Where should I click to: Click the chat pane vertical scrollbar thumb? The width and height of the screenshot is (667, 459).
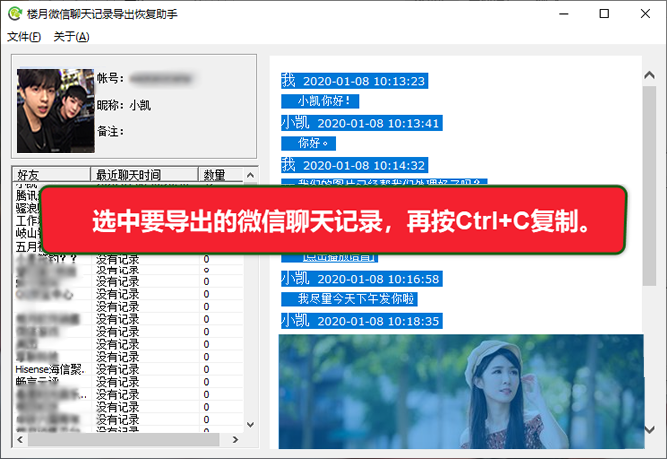[649, 186]
